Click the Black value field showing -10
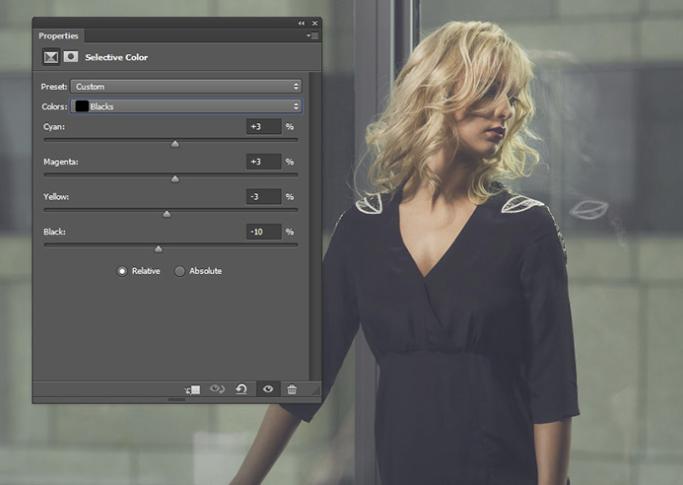The width and height of the screenshot is (683, 485). [x=263, y=232]
